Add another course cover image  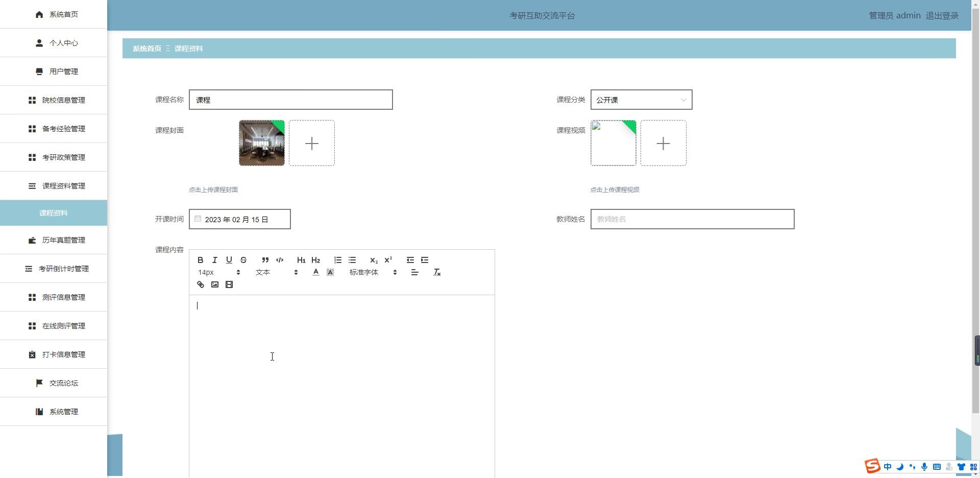pos(312,143)
